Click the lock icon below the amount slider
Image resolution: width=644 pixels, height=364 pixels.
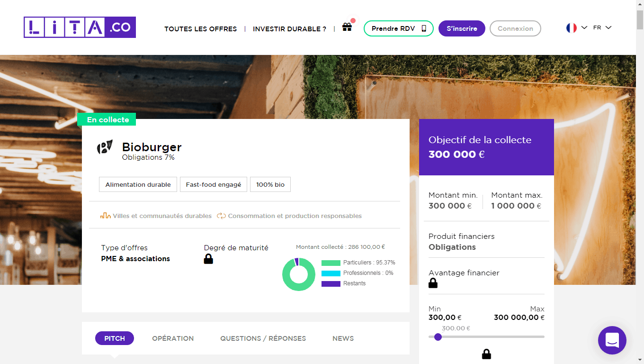pos(486,354)
